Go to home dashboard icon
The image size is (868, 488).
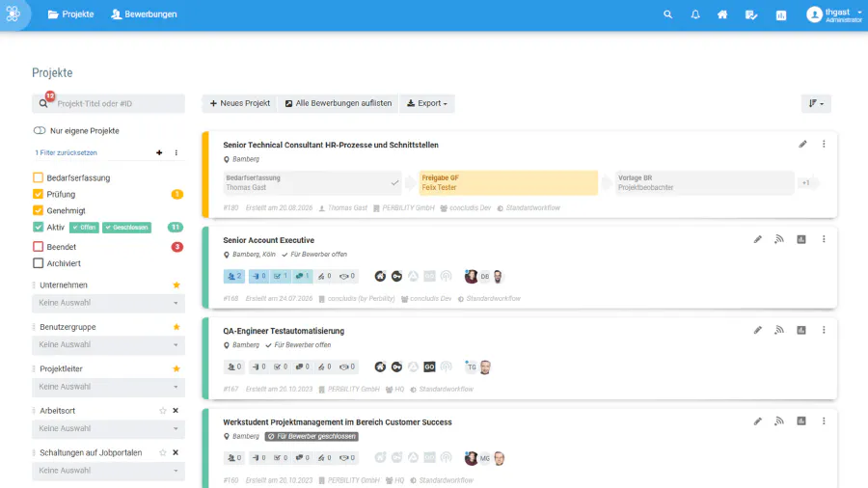click(722, 14)
